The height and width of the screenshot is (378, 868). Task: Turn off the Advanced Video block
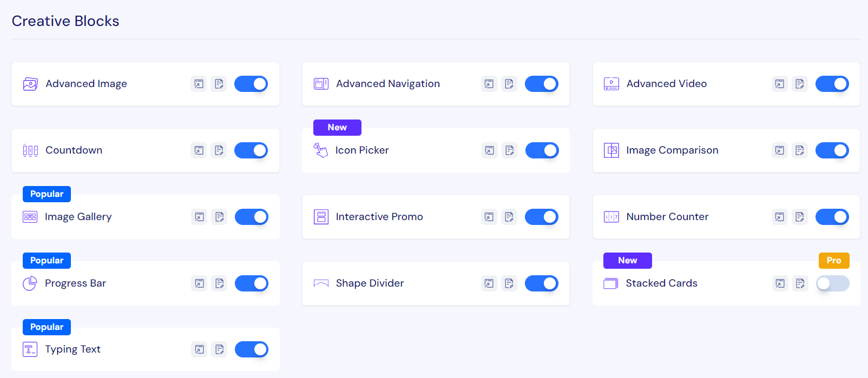pyautogui.click(x=832, y=84)
